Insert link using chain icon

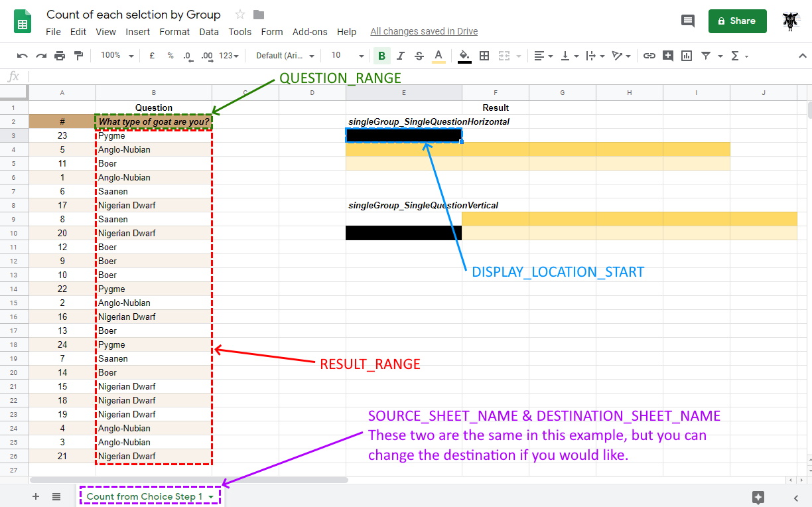[x=649, y=56]
